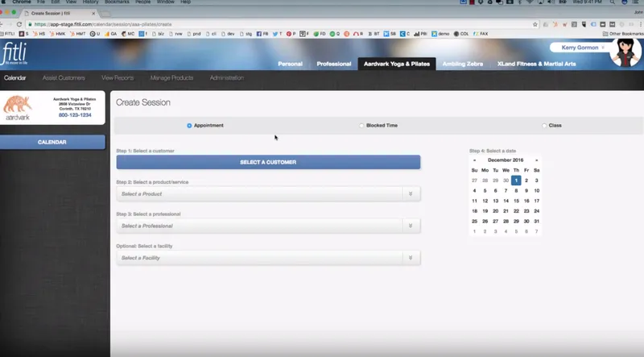
Task: Expand the Select a Facility dropdown
Action: pos(268,258)
